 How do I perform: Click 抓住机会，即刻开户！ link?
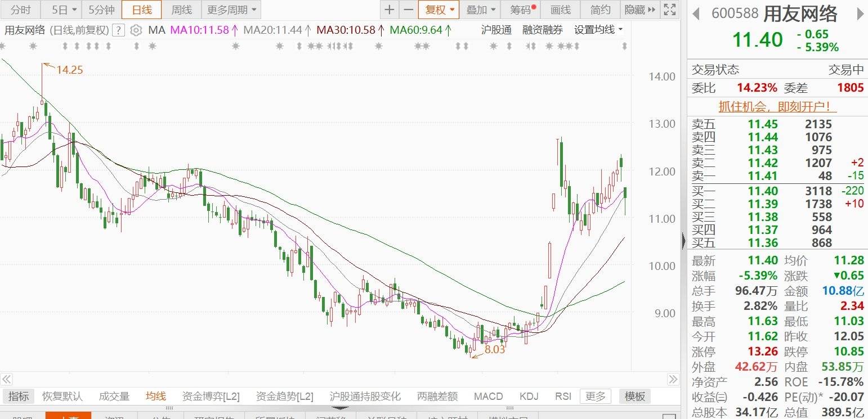pyautogui.click(x=777, y=106)
